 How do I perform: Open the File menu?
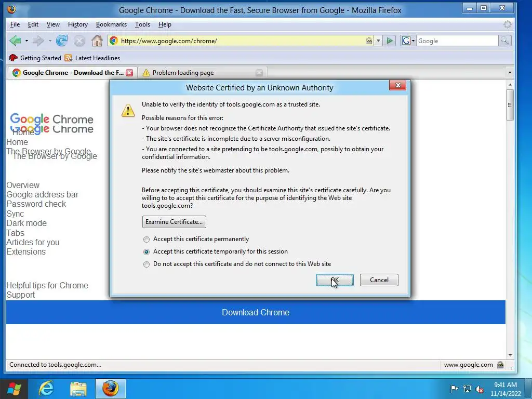click(x=15, y=24)
